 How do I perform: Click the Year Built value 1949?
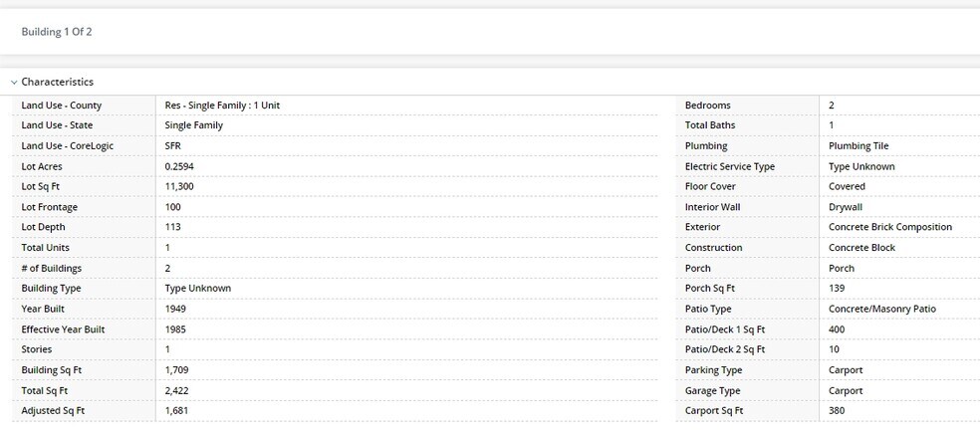pyautogui.click(x=175, y=309)
